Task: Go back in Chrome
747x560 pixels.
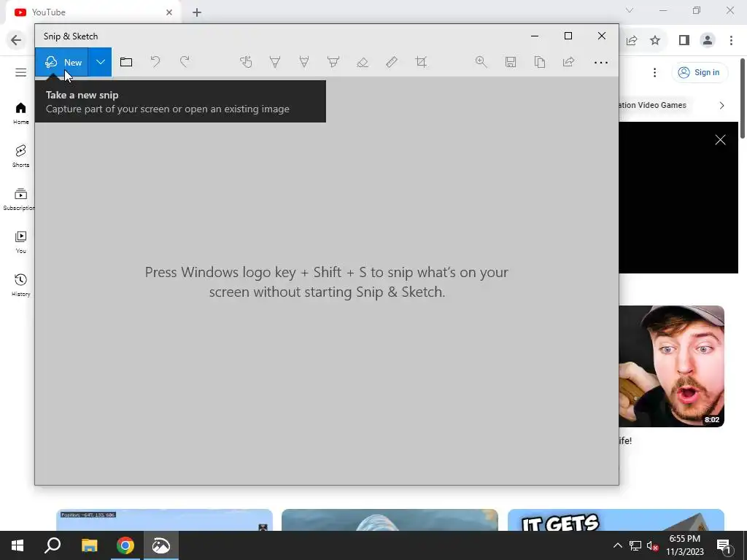Action: (16, 40)
